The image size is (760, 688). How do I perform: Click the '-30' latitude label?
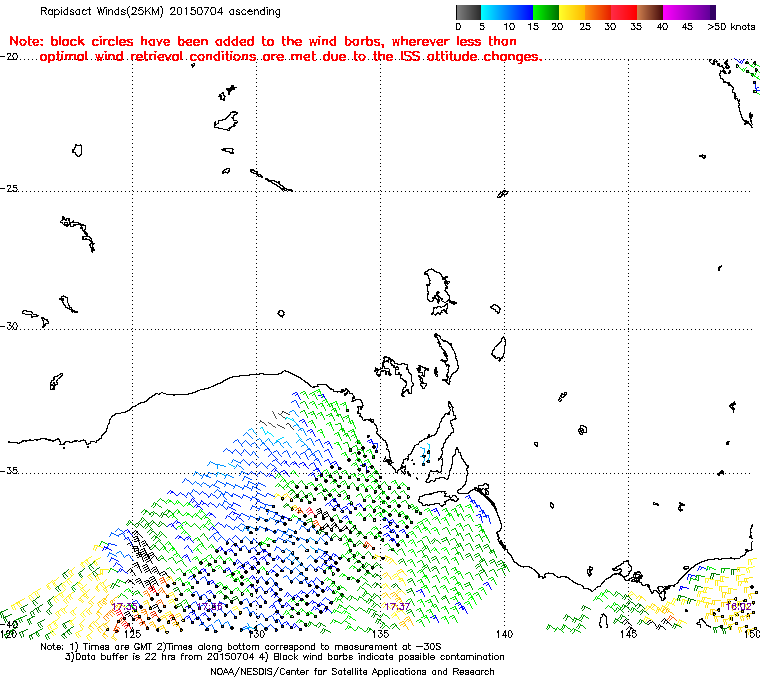(x=9, y=326)
